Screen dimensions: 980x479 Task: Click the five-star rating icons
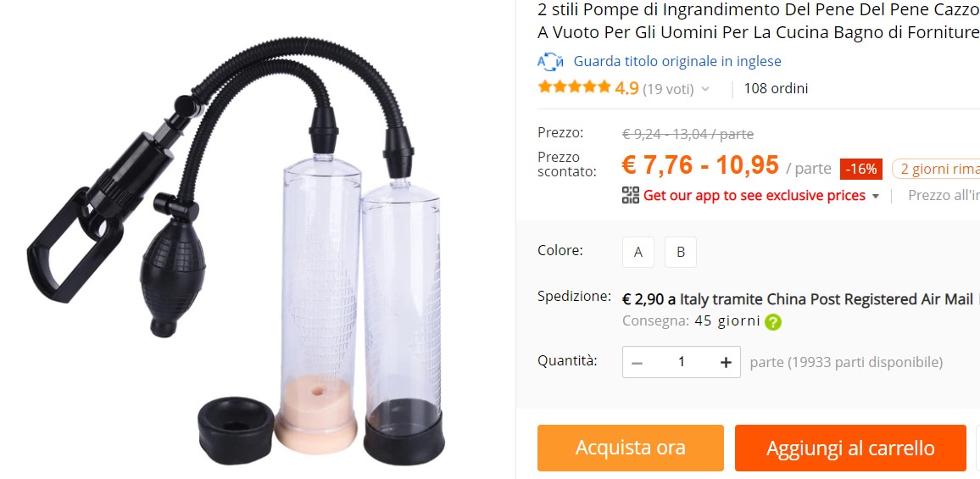point(574,87)
